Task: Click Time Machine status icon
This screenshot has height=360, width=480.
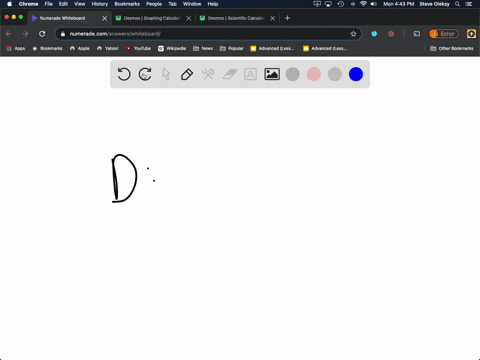Action: pyautogui.click(x=341, y=4)
